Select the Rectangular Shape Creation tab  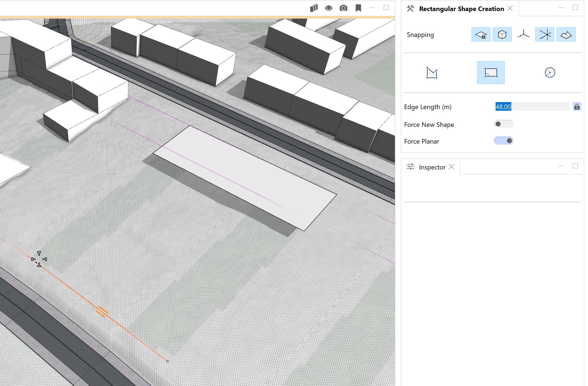pyautogui.click(x=461, y=9)
